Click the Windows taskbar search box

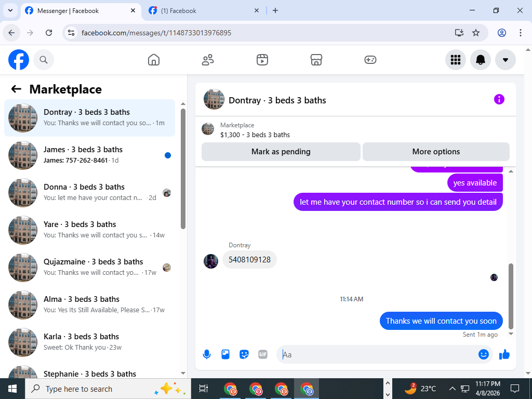point(108,389)
